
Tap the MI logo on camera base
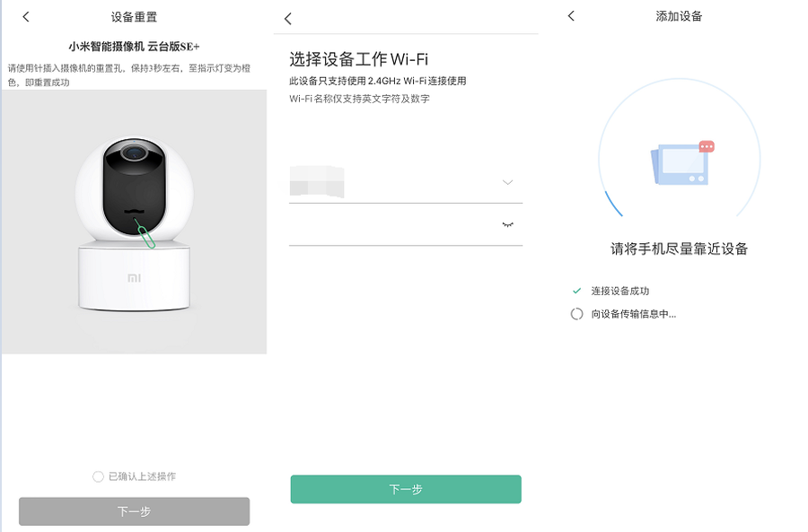point(132,278)
